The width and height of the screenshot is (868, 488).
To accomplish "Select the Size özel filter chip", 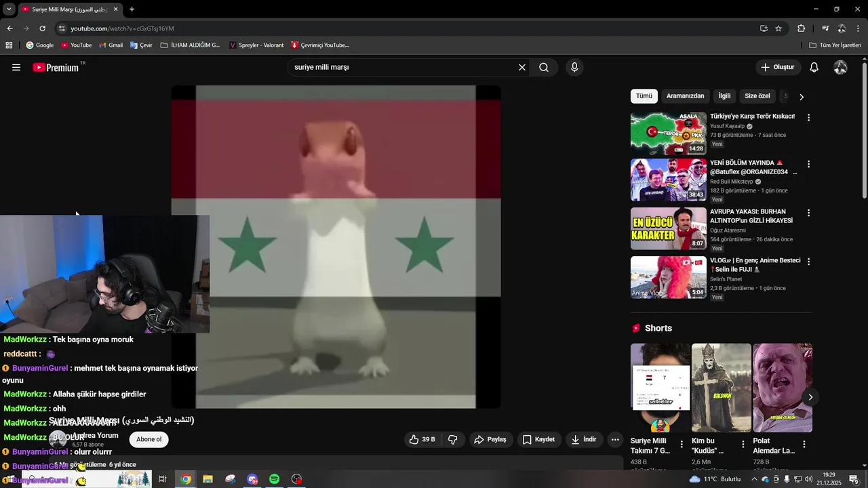I will [x=757, y=96].
